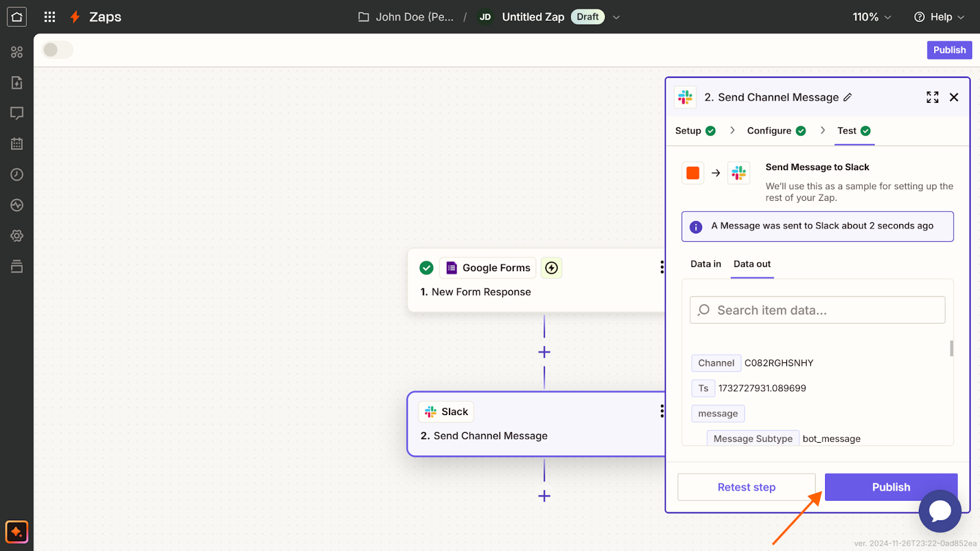Viewport: 980px width, 551px height.
Task: Open the zoom level 110% dropdown
Action: [872, 17]
